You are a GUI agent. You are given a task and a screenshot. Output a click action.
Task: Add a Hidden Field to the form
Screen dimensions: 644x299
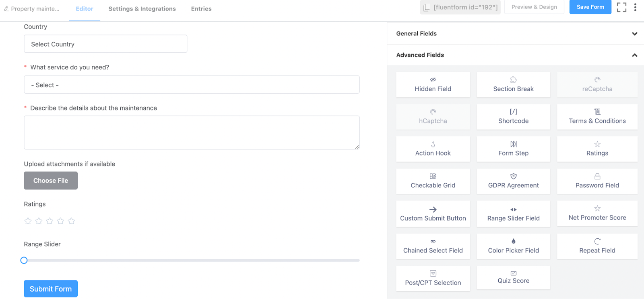(433, 85)
